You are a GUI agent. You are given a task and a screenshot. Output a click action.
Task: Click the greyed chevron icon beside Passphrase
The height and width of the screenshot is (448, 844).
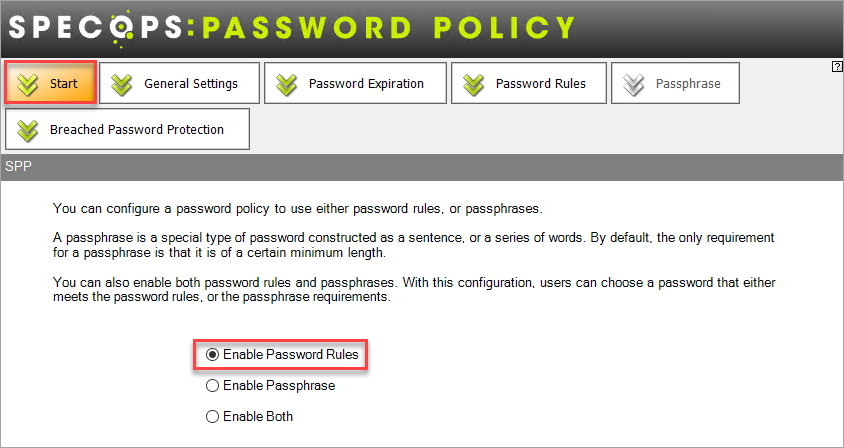tap(634, 85)
